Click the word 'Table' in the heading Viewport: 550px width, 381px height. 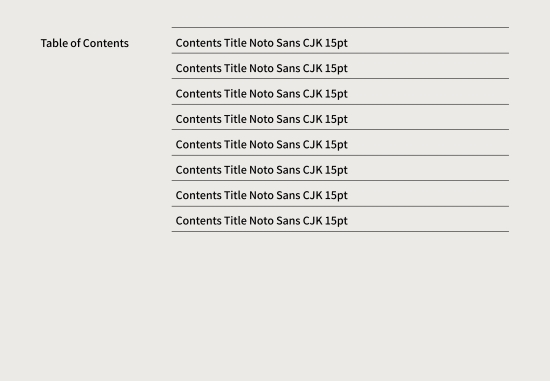pyautogui.click(x=54, y=43)
